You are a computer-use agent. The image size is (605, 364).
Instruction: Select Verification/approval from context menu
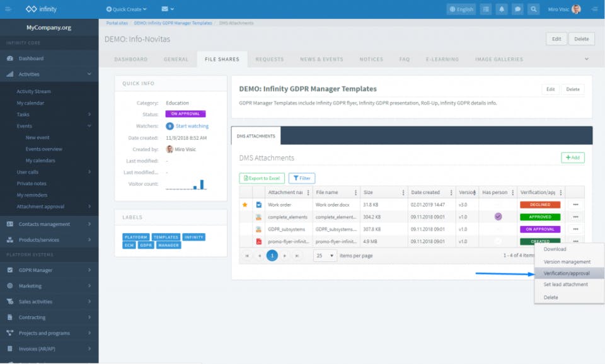tap(569, 273)
